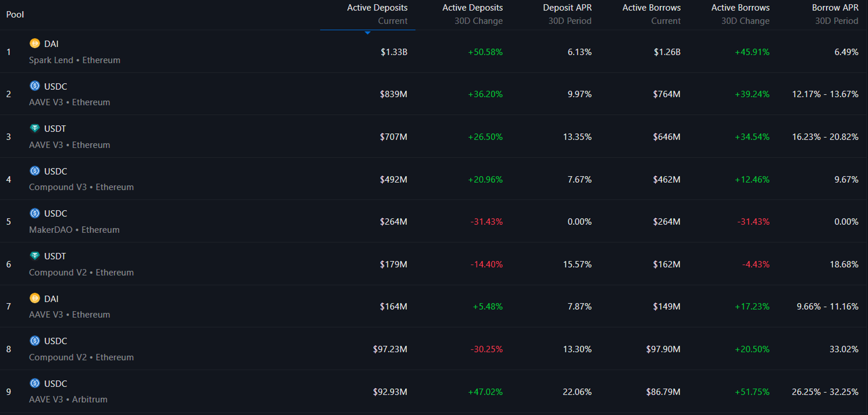This screenshot has width=868, height=415.
Task: Click the 6.49% borrow APR value
Action: coord(846,52)
